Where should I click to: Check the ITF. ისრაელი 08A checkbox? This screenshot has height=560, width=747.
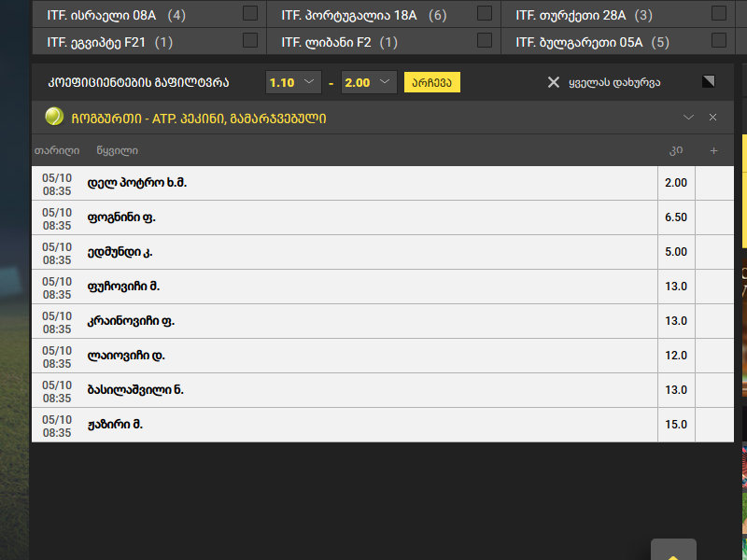[x=250, y=13]
